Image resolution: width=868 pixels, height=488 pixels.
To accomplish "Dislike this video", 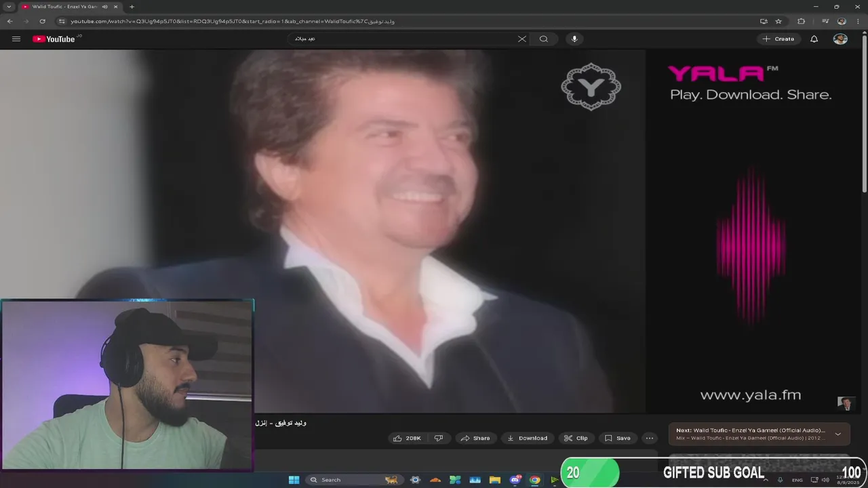I will point(439,438).
